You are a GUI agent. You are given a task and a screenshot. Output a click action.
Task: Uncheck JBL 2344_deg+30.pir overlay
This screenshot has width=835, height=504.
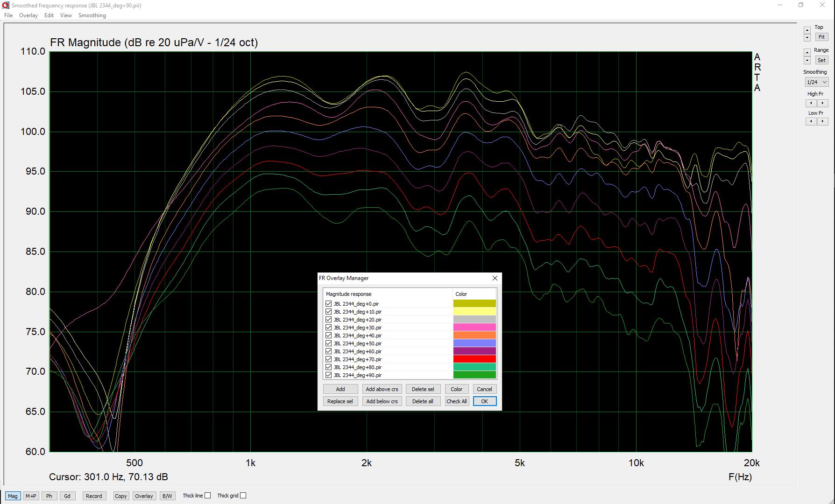coord(329,328)
